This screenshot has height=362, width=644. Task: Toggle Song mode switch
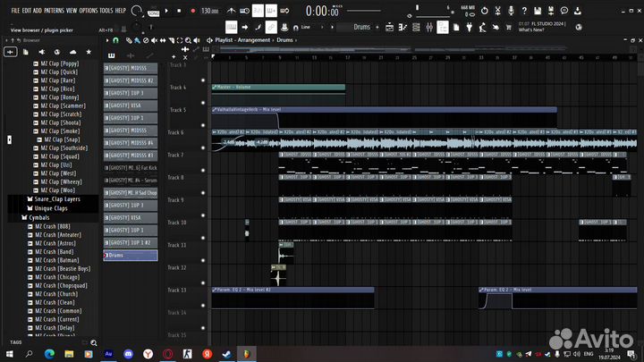[x=154, y=12]
